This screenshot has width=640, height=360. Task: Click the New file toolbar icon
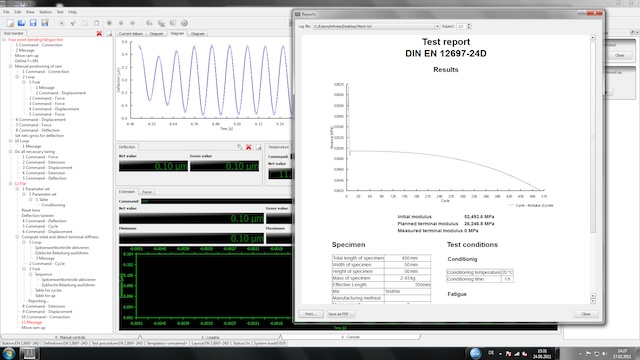click(x=10, y=23)
